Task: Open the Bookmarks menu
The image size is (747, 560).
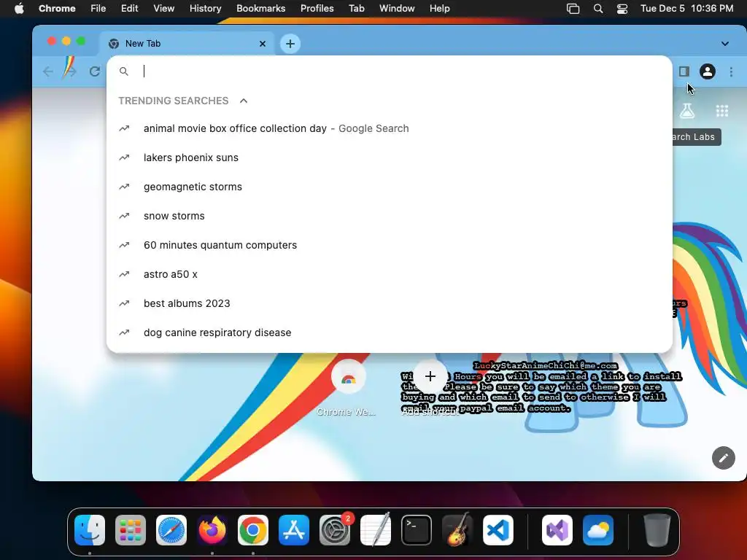Action: 260,9
